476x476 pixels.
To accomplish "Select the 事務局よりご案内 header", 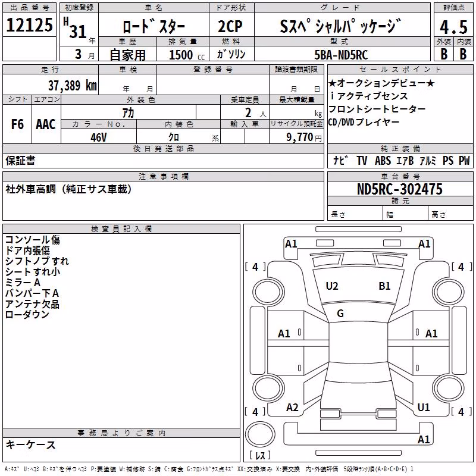I will pos(121,433).
